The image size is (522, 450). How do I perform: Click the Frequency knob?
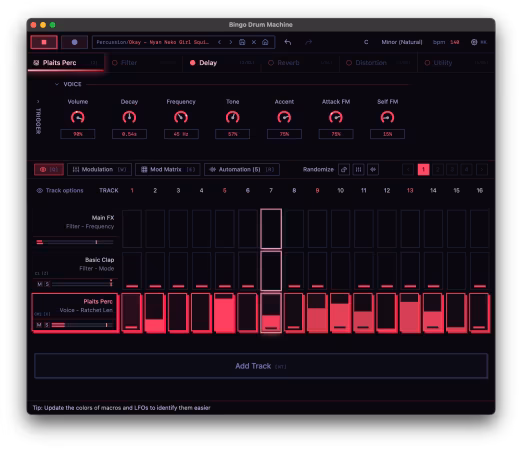(x=181, y=117)
